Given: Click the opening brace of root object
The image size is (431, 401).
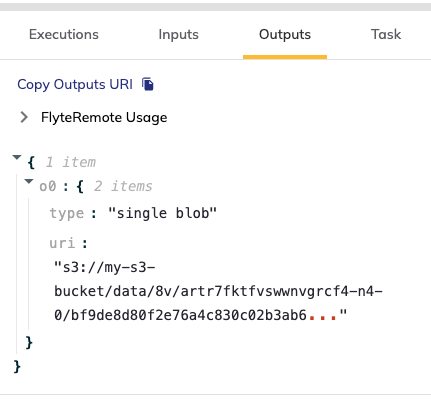Looking at the screenshot, I should coord(31,163).
